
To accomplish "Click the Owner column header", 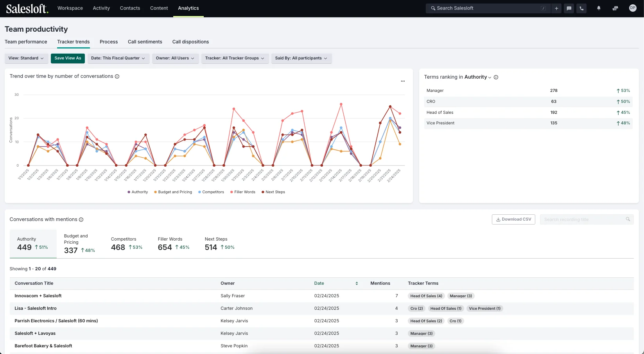I will [228, 283].
